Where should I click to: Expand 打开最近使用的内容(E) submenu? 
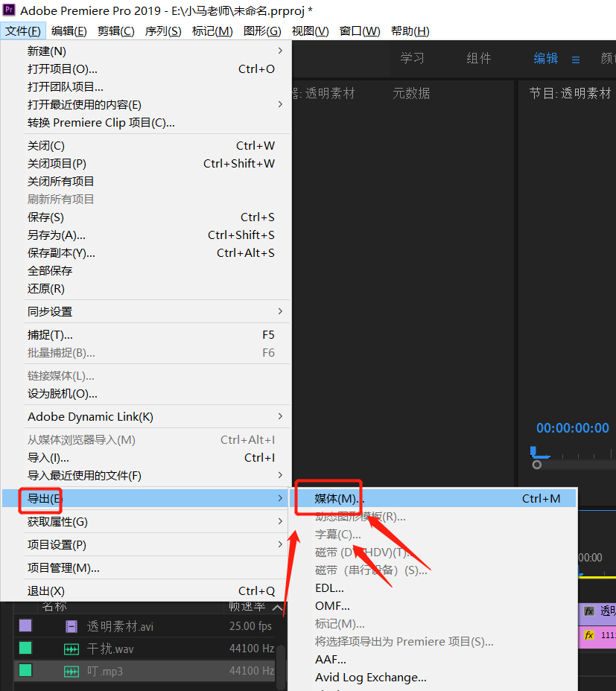146,105
